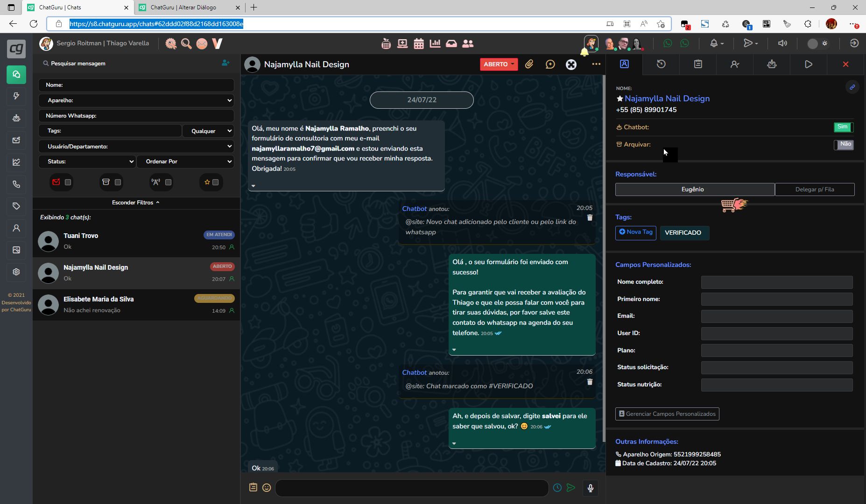
Task: Click the Nome filter input field
Action: 136,85
